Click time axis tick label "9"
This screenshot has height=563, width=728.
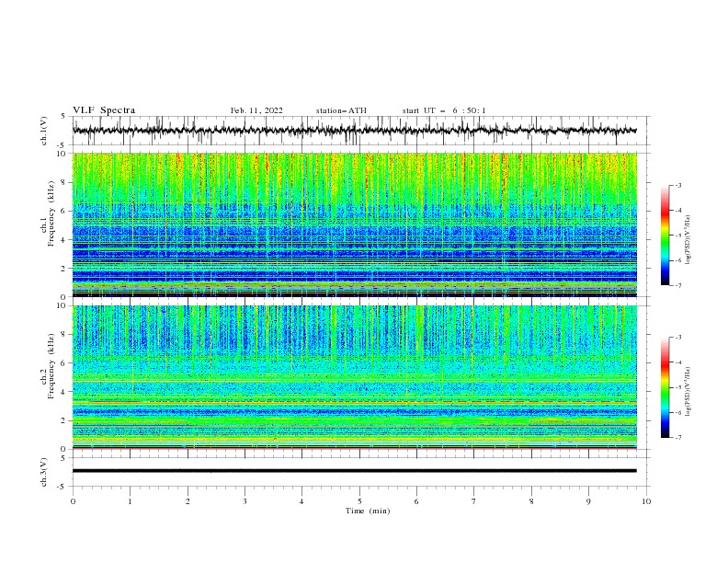pos(588,501)
